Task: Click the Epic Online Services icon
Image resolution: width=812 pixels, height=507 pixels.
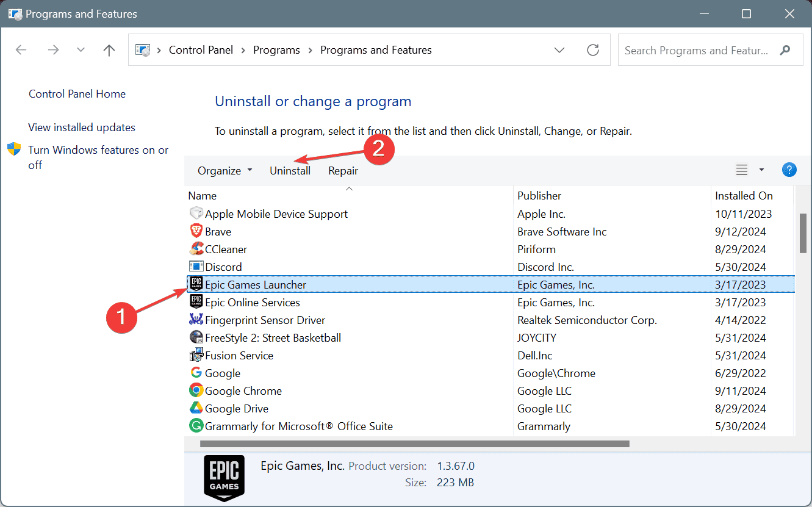Action: (x=196, y=302)
